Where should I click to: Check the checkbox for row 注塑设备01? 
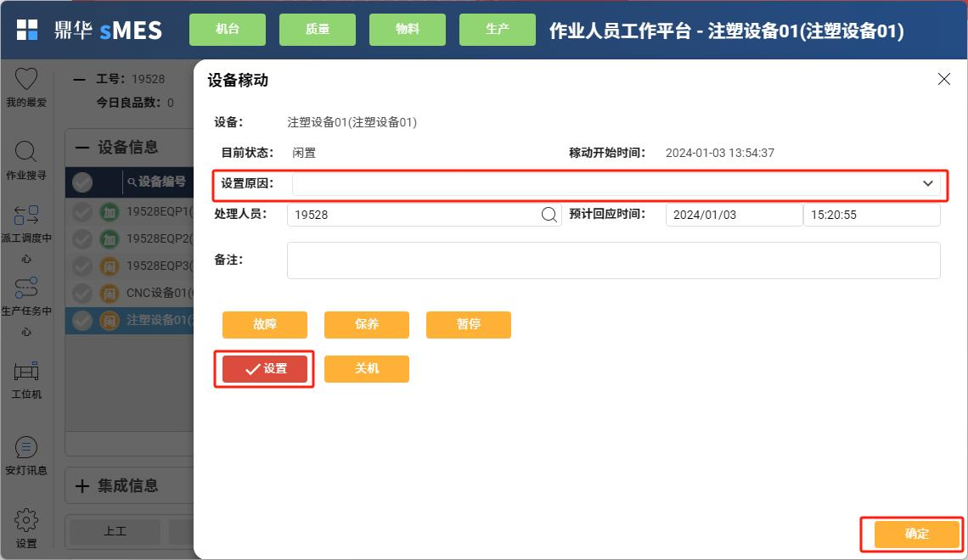point(82,321)
